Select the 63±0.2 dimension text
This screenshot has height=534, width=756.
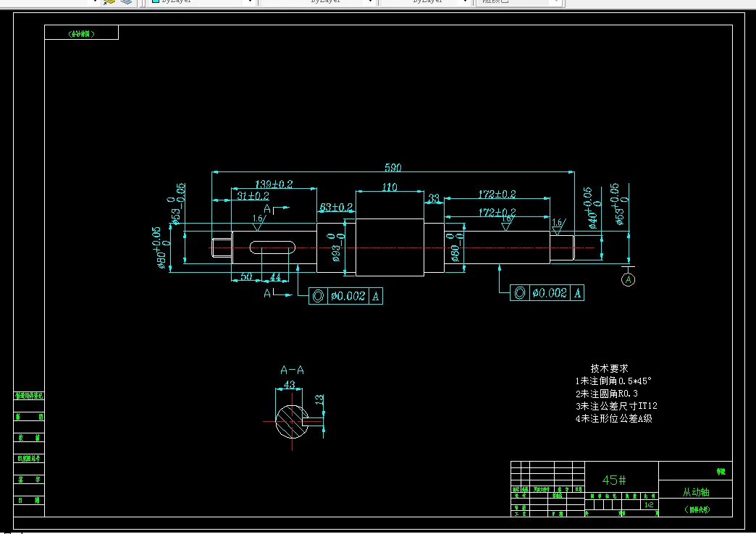[x=336, y=207]
